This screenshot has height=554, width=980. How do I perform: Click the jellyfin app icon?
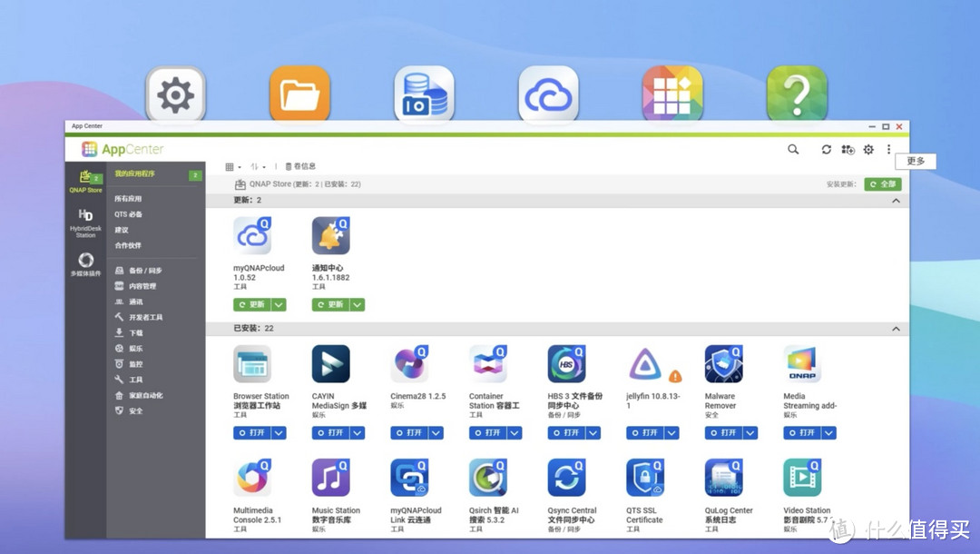tap(645, 364)
